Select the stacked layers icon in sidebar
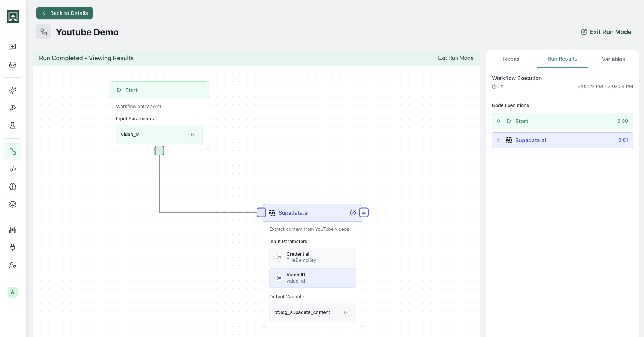The image size is (644, 337). pos(13,204)
